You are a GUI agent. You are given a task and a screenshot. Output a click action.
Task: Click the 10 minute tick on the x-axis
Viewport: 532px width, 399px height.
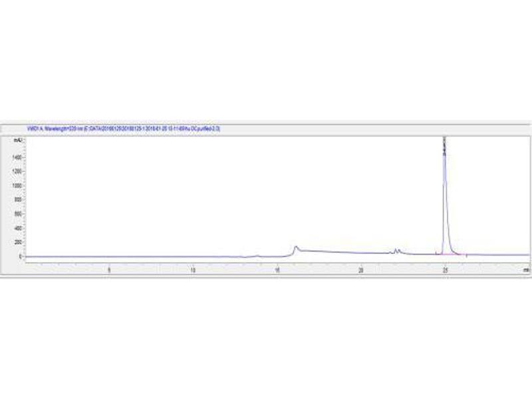(x=193, y=270)
